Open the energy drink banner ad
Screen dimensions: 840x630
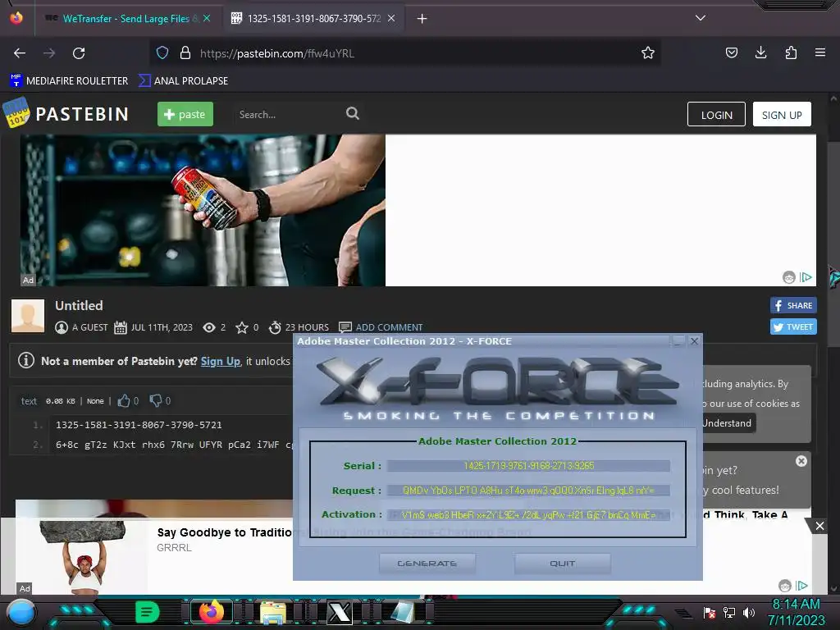click(203, 210)
